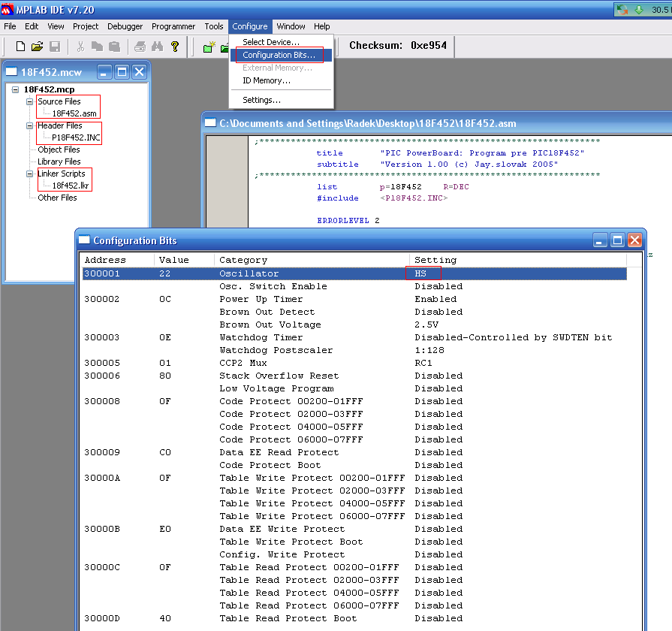Image resolution: width=672 pixels, height=631 pixels.
Task: Click the Brown Out Detect row
Action: pyautogui.click(x=354, y=312)
